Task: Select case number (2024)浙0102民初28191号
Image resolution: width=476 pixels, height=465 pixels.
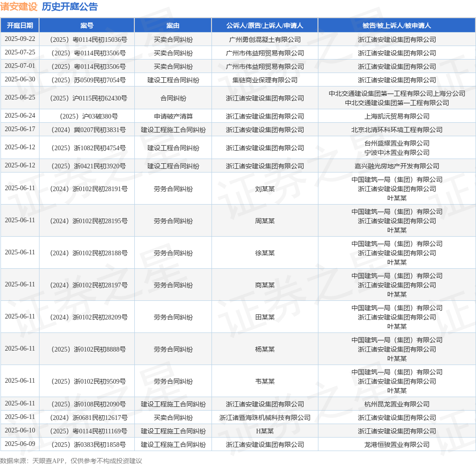Action: [89, 189]
